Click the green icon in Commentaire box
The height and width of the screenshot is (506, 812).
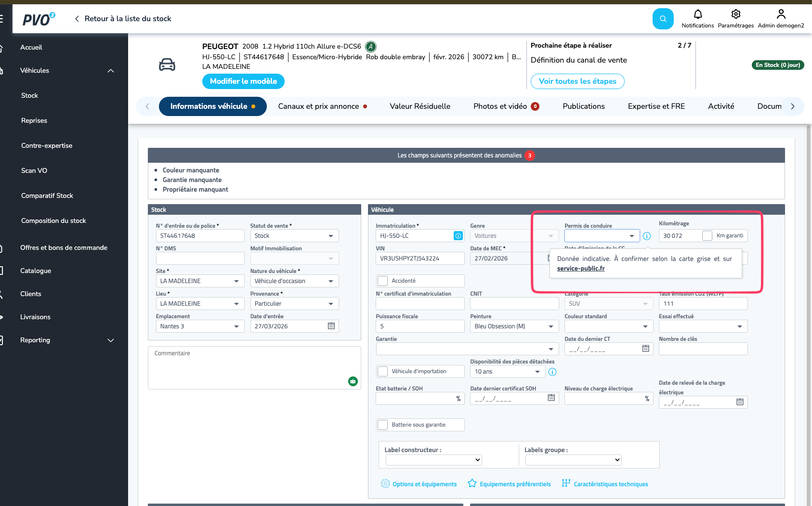(353, 381)
